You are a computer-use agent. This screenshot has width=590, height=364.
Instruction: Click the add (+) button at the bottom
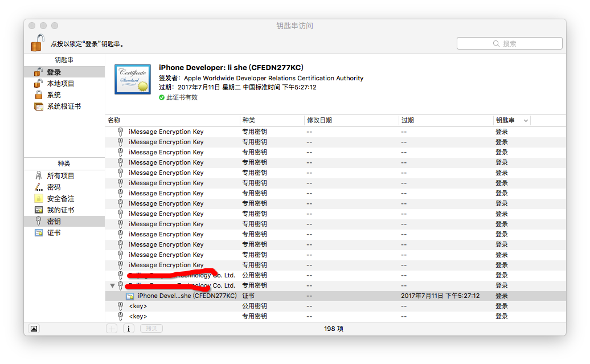click(x=112, y=329)
